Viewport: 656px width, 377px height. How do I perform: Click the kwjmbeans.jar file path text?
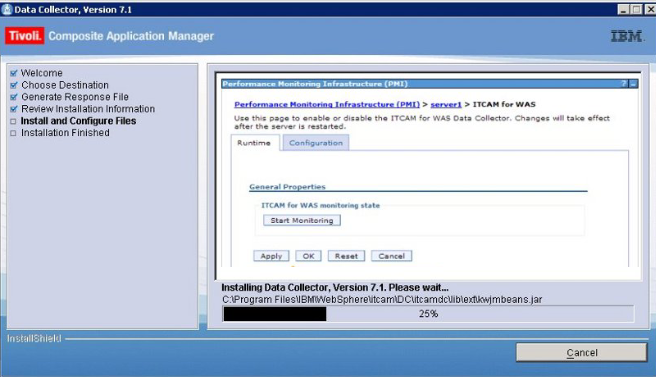click(x=382, y=300)
